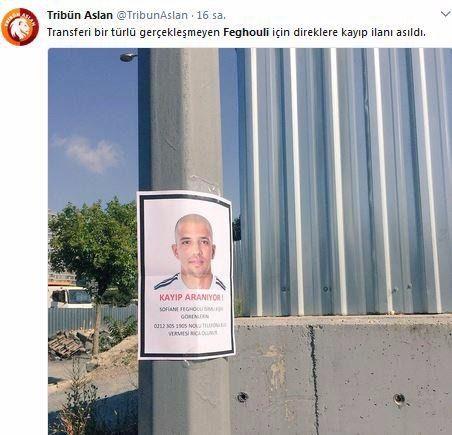452x435 pixels.
Task: Click the street lamp atop the pole
Action: click(x=128, y=57)
